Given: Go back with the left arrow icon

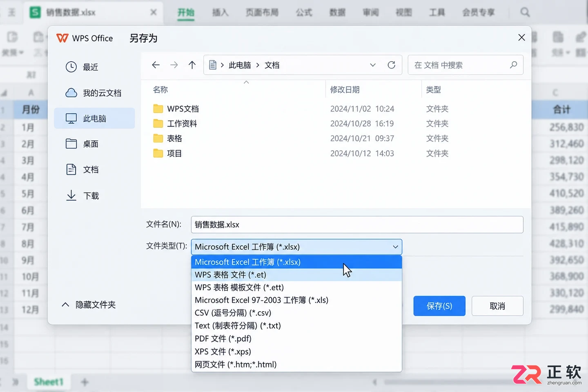Looking at the screenshot, I should coord(156,65).
